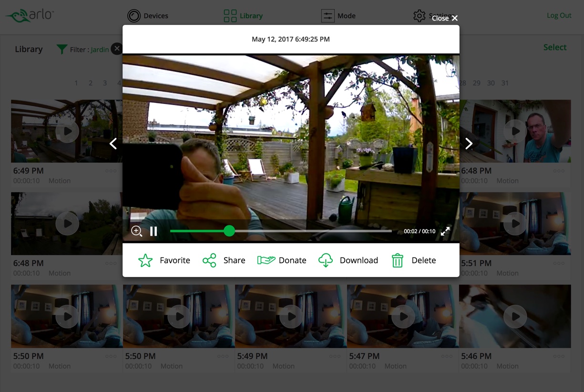Click the Donate hand icon
The height and width of the screenshot is (392, 584).
[x=266, y=260]
